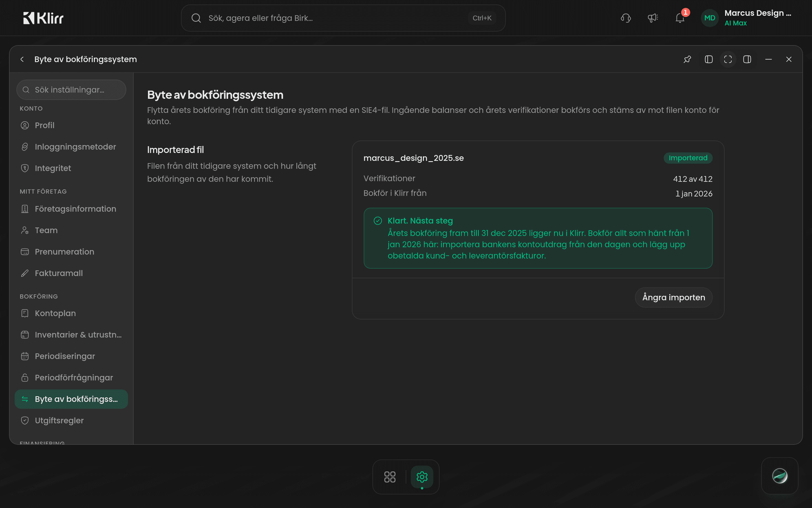Viewport: 812px width, 508px height.
Task: Click Marcus Design account name
Action: 758,13
